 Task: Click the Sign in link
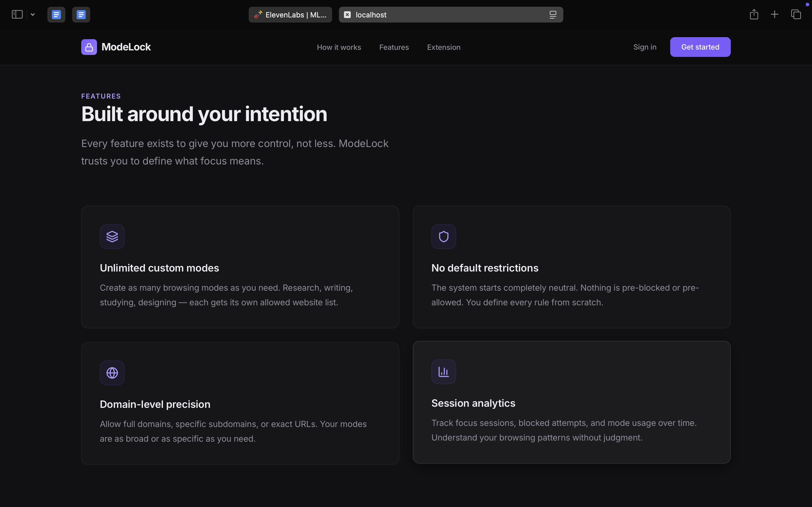645,47
